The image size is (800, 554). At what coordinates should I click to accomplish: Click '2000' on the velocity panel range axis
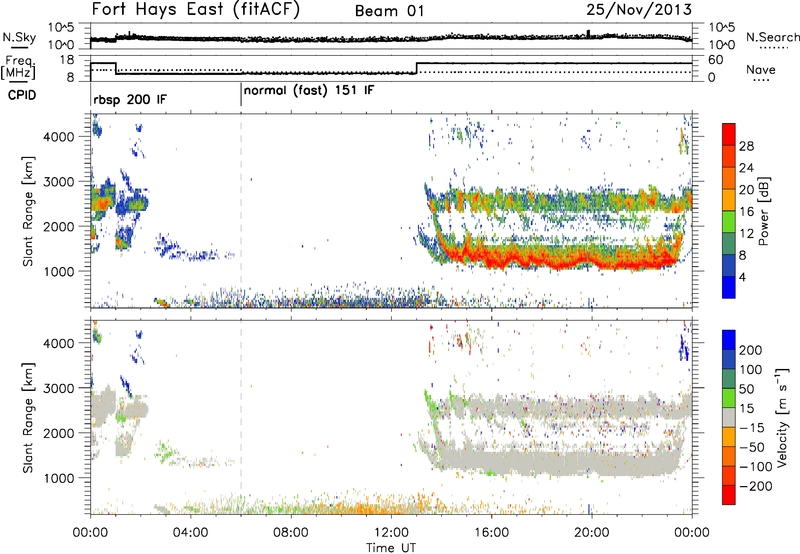(x=58, y=433)
